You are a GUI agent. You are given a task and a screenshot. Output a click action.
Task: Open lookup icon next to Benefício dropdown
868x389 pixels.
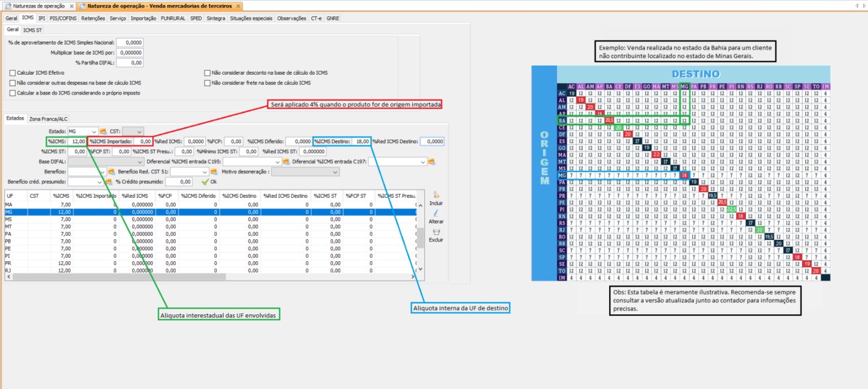point(111,172)
